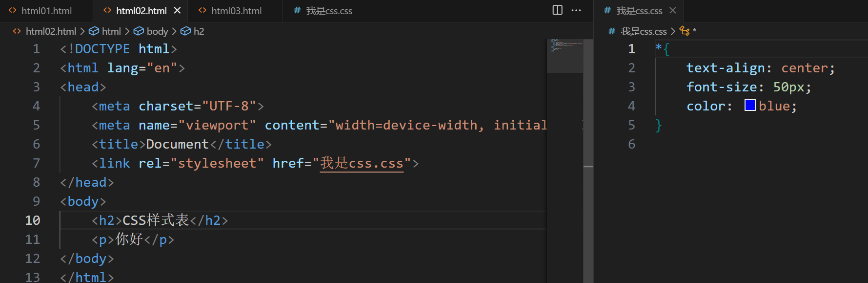Close the html02.html tab

(x=178, y=10)
